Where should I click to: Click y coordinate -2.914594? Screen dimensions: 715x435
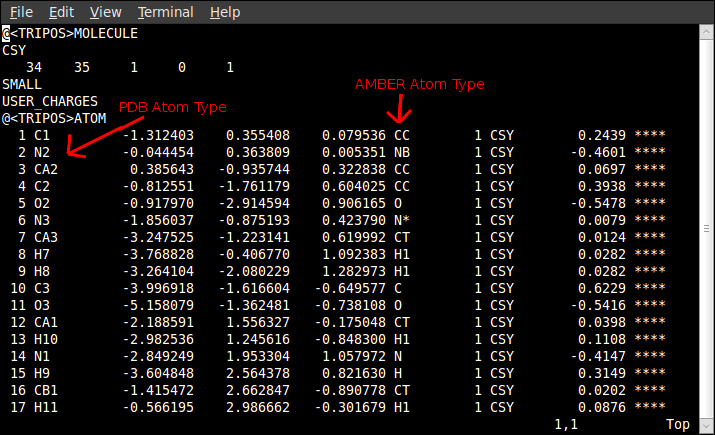254,203
